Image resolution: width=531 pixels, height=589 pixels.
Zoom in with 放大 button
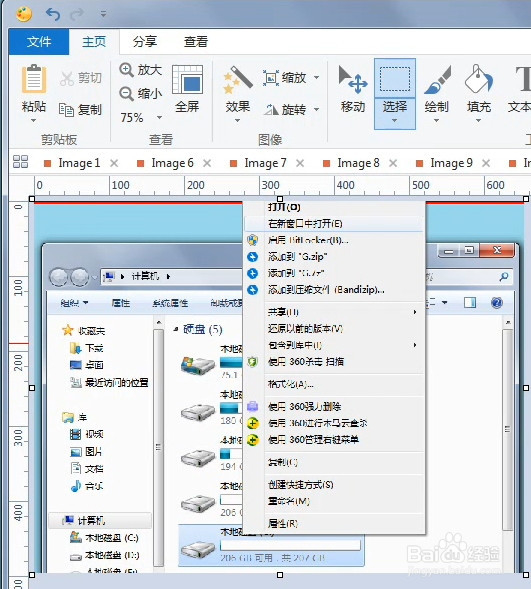pyautogui.click(x=140, y=70)
